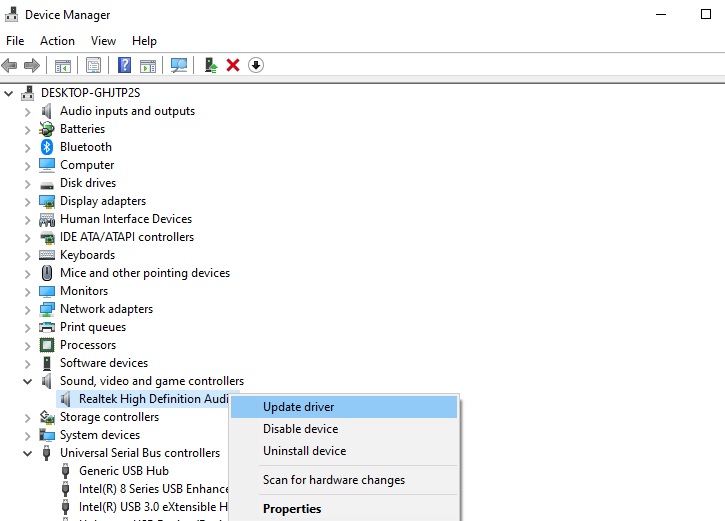This screenshot has height=521, width=725.
Task: Collapse Universal Serial Bus controllers chevron
Action: (x=28, y=454)
